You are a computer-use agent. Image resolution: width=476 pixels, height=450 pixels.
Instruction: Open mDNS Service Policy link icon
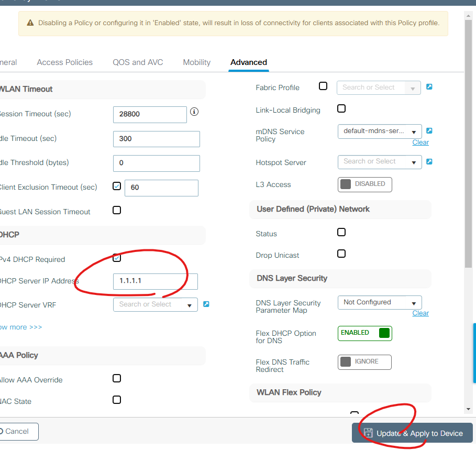coord(429,130)
